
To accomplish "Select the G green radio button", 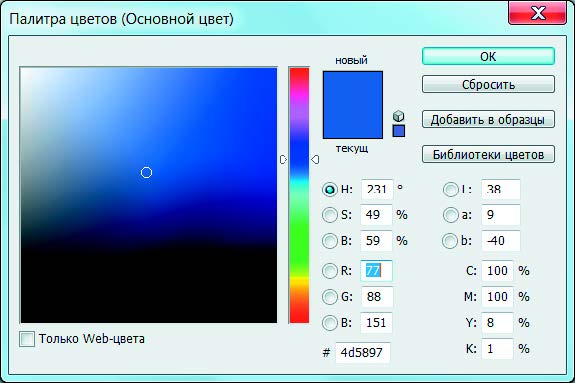I will coord(330,297).
